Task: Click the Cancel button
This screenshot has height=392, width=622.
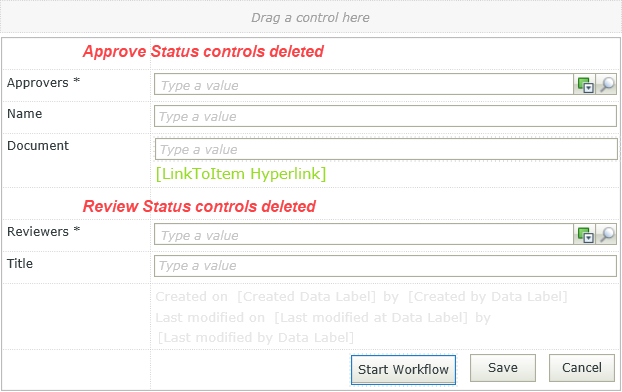Action: [582, 368]
